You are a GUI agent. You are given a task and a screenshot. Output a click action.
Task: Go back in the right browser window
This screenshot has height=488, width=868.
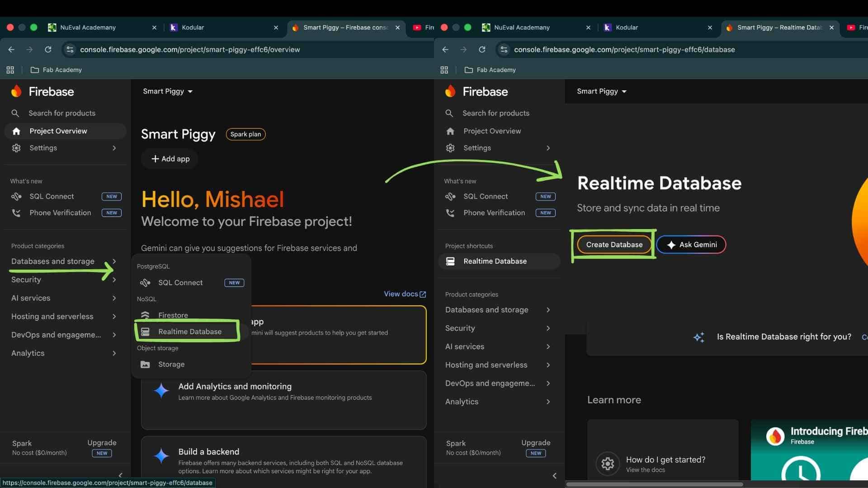click(445, 50)
